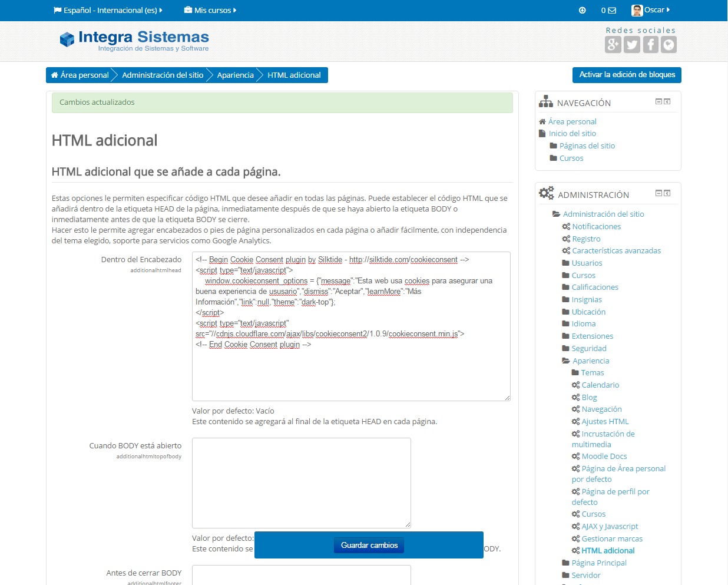Open Facebook social network icon
The image size is (728, 585).
tap(650, 45)
